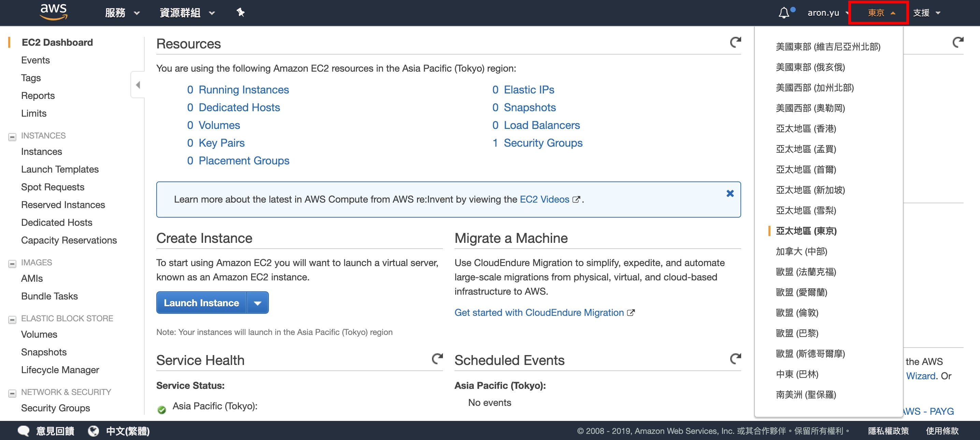Select region 中東 (巴林)
The height and width of the screenshot is (440, 980).
(797, 375)
